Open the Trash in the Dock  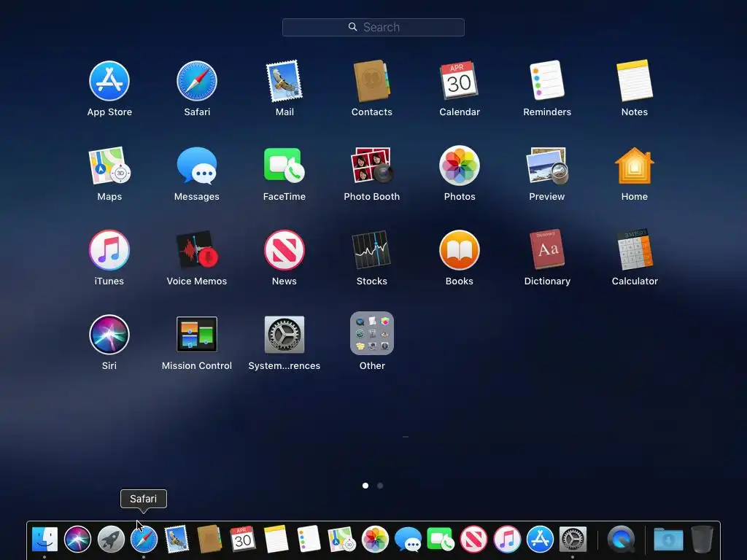[x=702, y=539]
